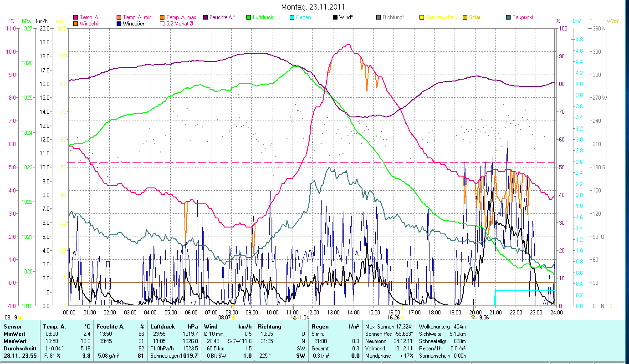The height and width of the screenshot is (364, 629).
Task: Click the yellow Sonnenschein legend square
Action: (x=421, y=17)
